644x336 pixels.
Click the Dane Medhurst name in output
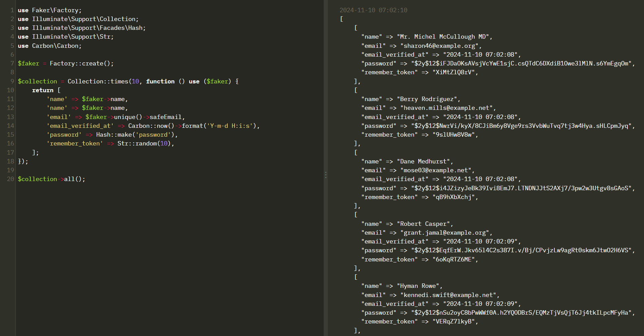(x=425, y=161)
